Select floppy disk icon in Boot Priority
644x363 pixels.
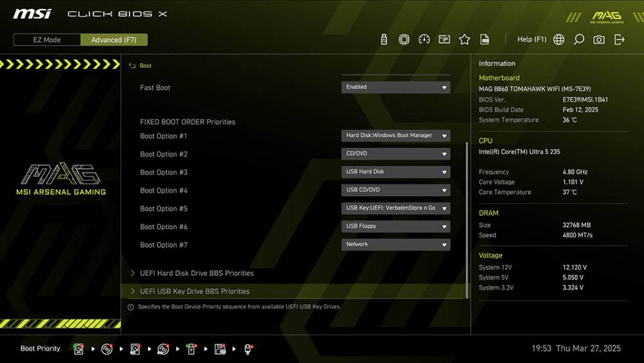point(220,349)
